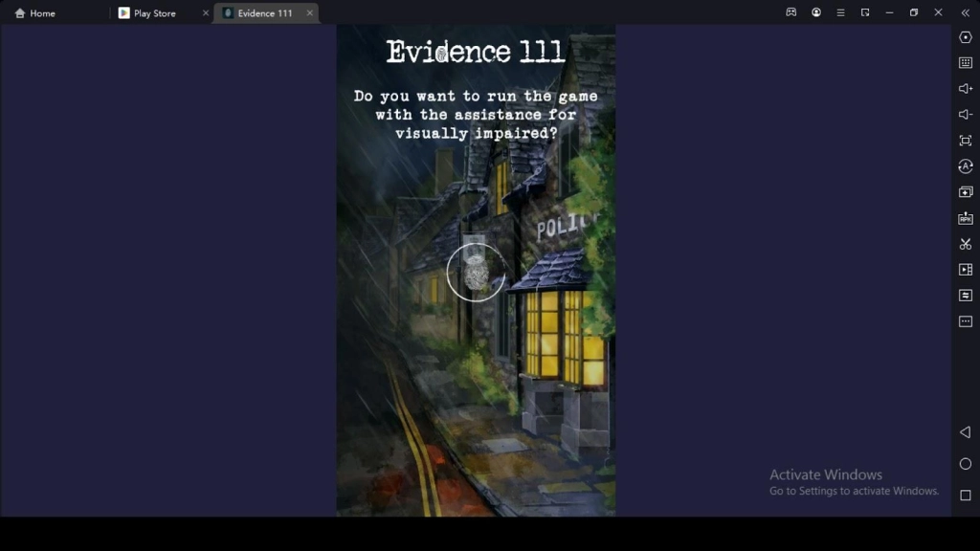Take a screenshot using the scissors icon
Screen dimensions: 980x551
965,243
